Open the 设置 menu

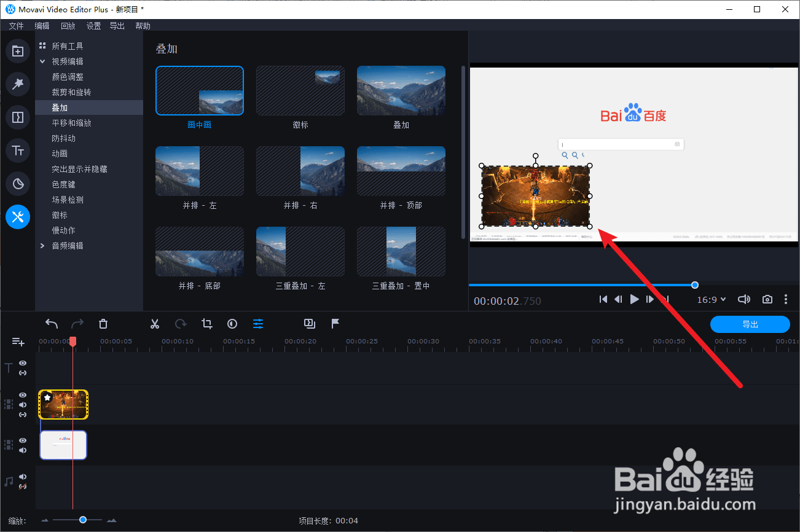[93, 26]
